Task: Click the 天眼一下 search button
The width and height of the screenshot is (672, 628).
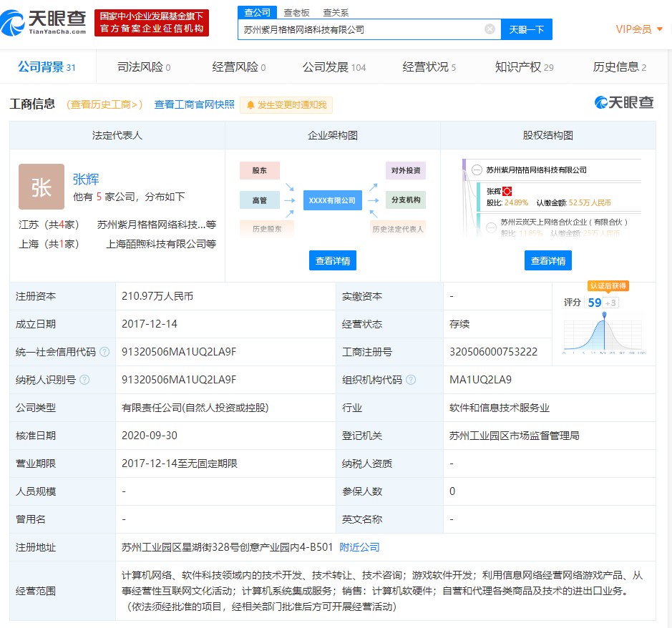Action: point(526,29)
